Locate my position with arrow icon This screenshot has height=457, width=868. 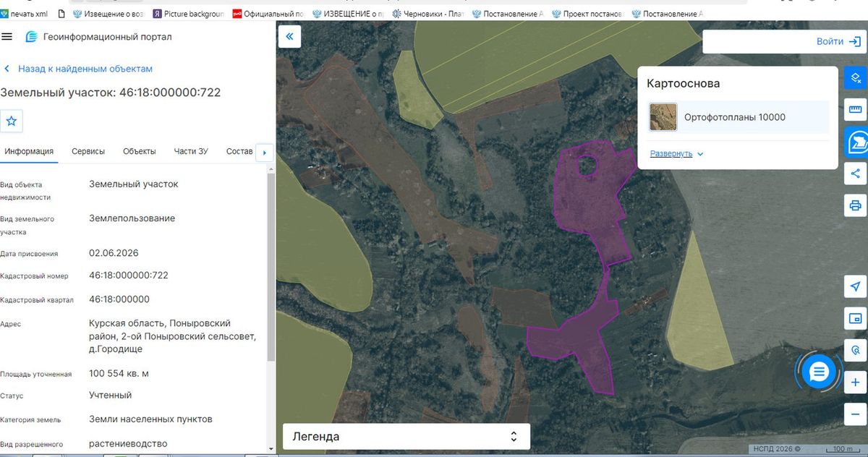click(856, 286)
